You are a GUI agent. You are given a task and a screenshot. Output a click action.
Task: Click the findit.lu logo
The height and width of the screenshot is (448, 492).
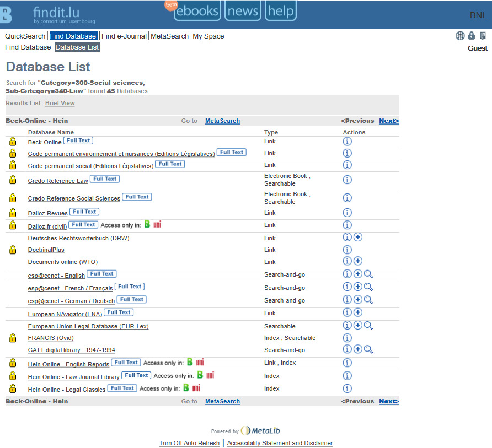click(63, 15)
